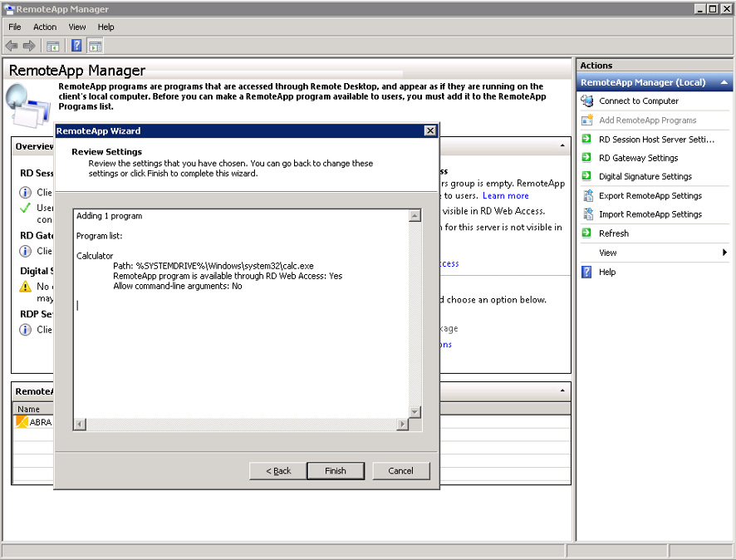Click the RD Gateway Settings arrow icon
Viewport: 736px width, 560px height.
(x=587, y=158)
